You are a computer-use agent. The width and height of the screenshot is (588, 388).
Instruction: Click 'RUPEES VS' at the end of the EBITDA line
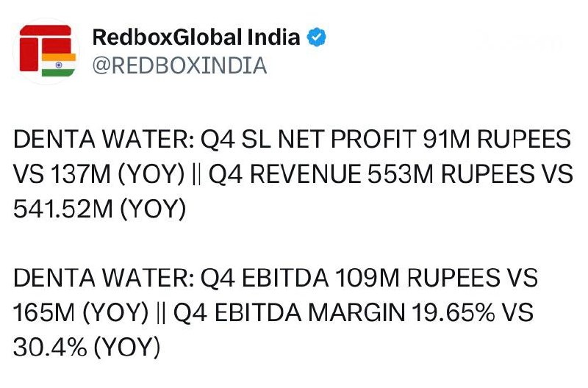(473, 278)
